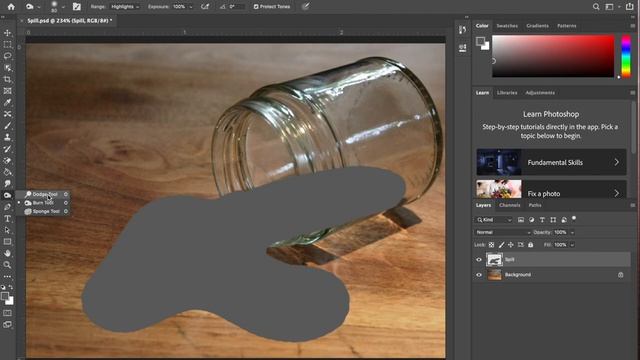Switch to the Channels tab
Image resolution: width=640 pixels, height=360 pixels.
510,205
